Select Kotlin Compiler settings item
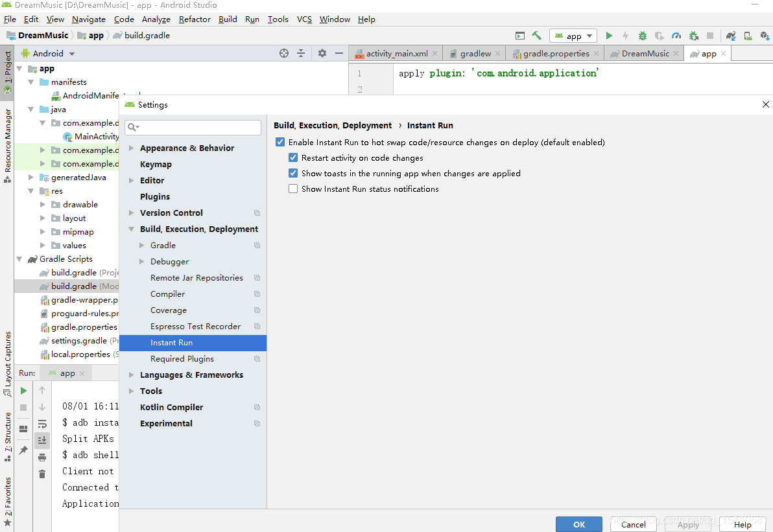This screenshot has width=773, height=532. pos(172,408)
